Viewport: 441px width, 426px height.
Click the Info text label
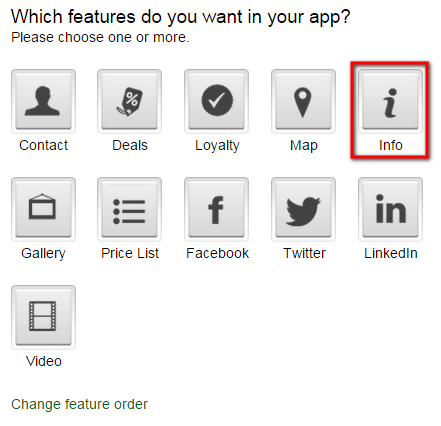(x=391, y=145)
